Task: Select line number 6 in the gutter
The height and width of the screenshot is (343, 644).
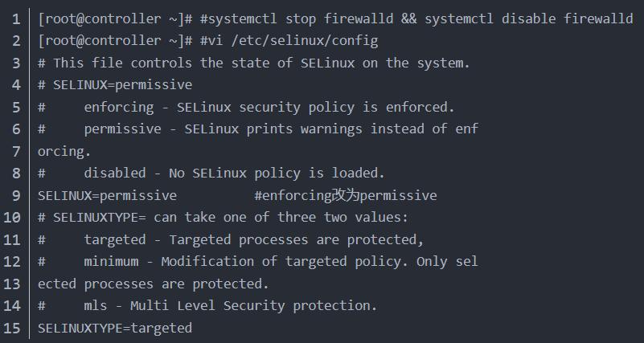Action: click(x=16, y=129)
